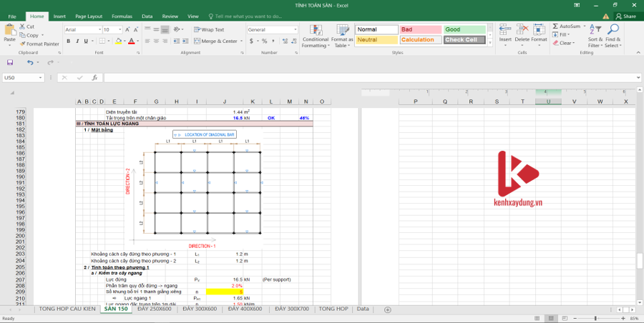Open the Page Layout ribbon tab
Viewport: 644px width, 323px height.
(89, 16)
